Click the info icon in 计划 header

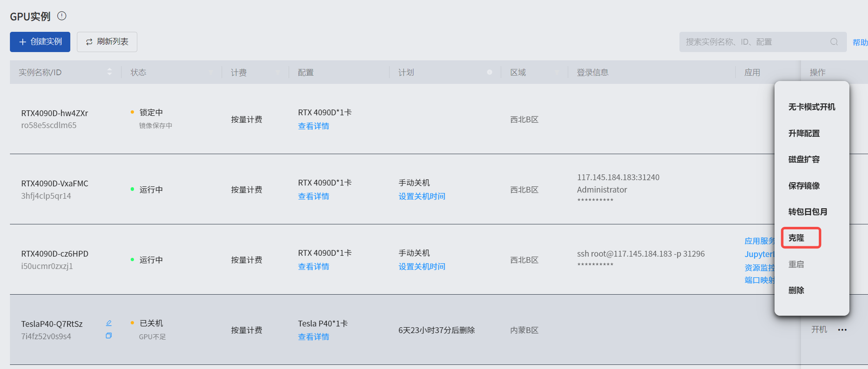point(490,72)
